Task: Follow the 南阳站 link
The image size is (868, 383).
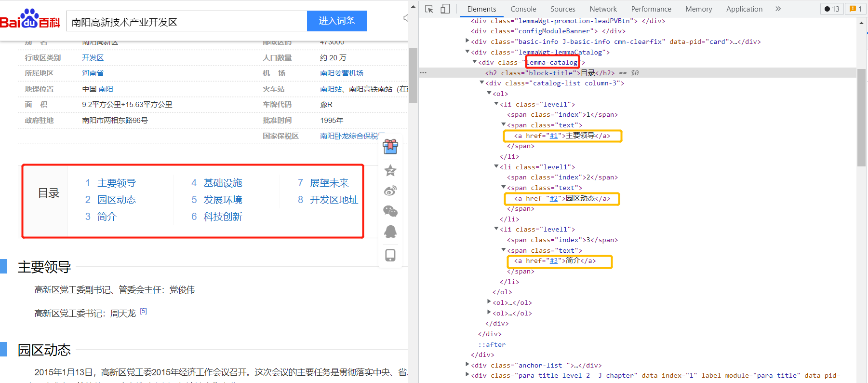Action: 331,89
